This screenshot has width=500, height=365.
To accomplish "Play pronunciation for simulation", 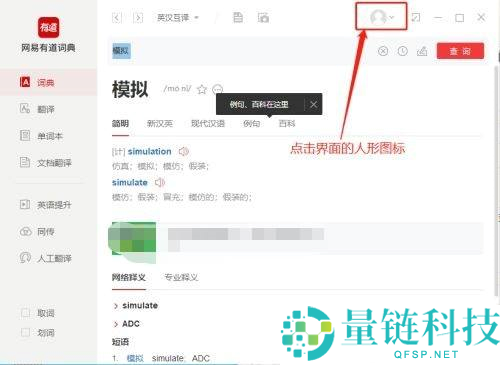I will pos(184,151).
